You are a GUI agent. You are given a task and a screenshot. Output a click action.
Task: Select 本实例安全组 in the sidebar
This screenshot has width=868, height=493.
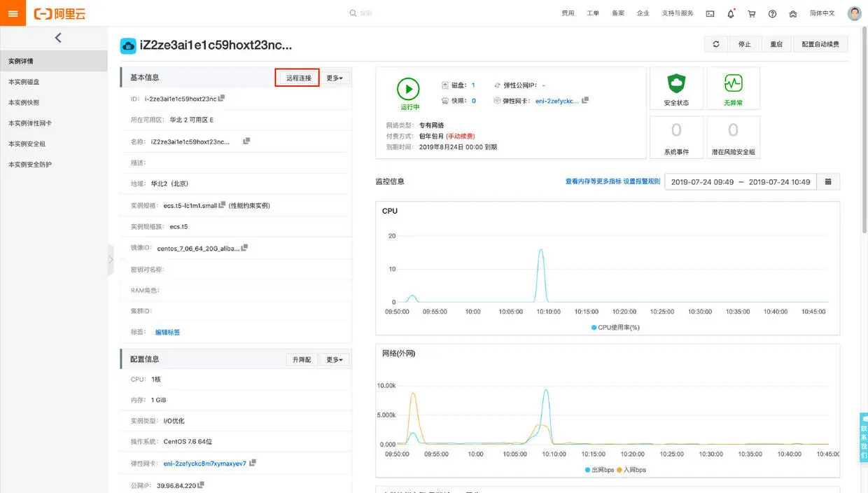[x=54, y=144]
